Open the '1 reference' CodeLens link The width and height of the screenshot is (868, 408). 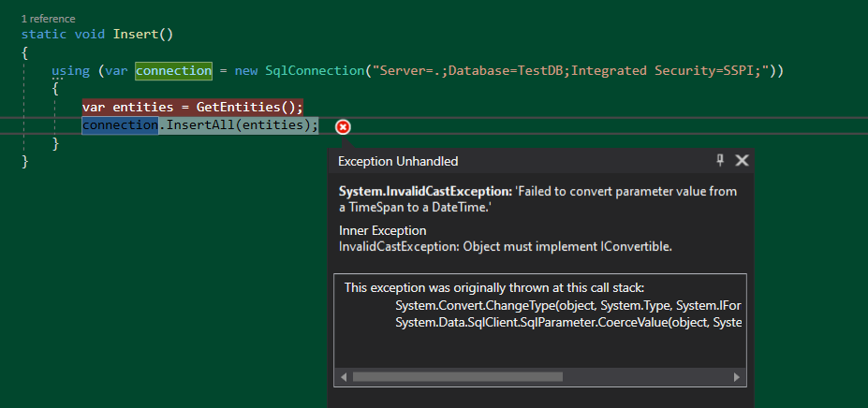pyautogui.click(x=48, y=19)
